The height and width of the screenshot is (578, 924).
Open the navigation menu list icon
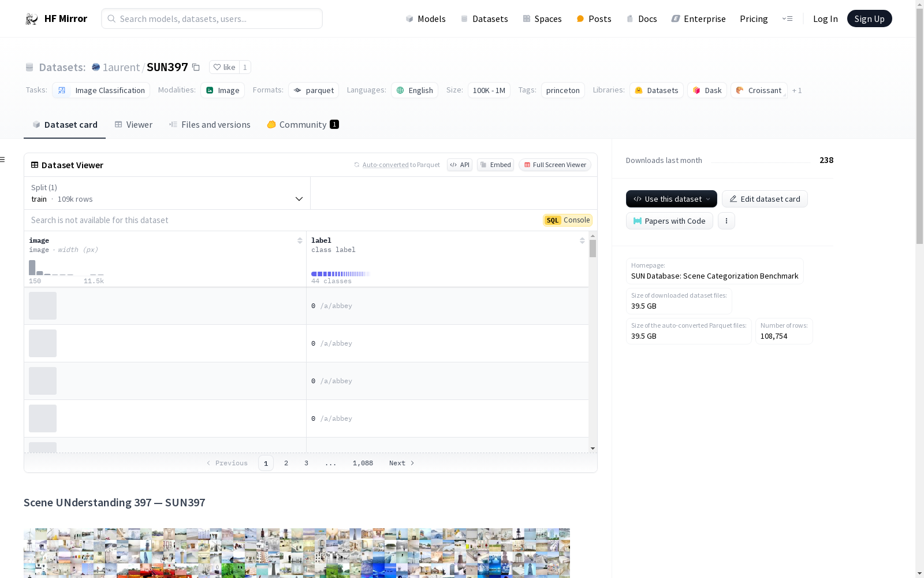tap(787, 18)
